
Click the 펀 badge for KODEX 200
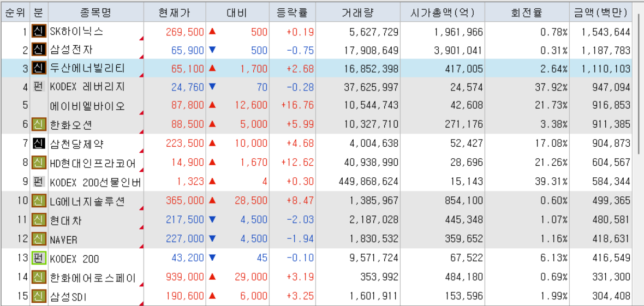[x=38, y=259]
